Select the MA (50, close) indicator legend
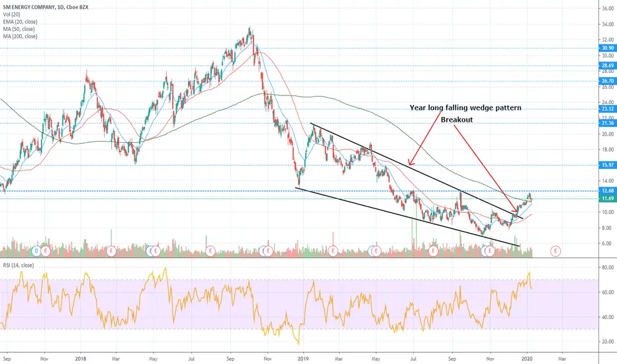 click(x=19, y=29)
